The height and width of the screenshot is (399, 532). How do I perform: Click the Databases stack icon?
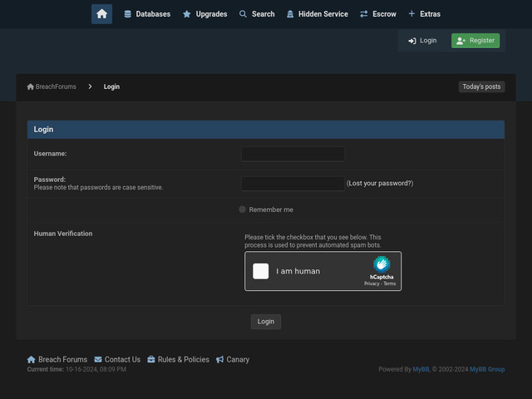pyautogui.click(x=127, y=14)
